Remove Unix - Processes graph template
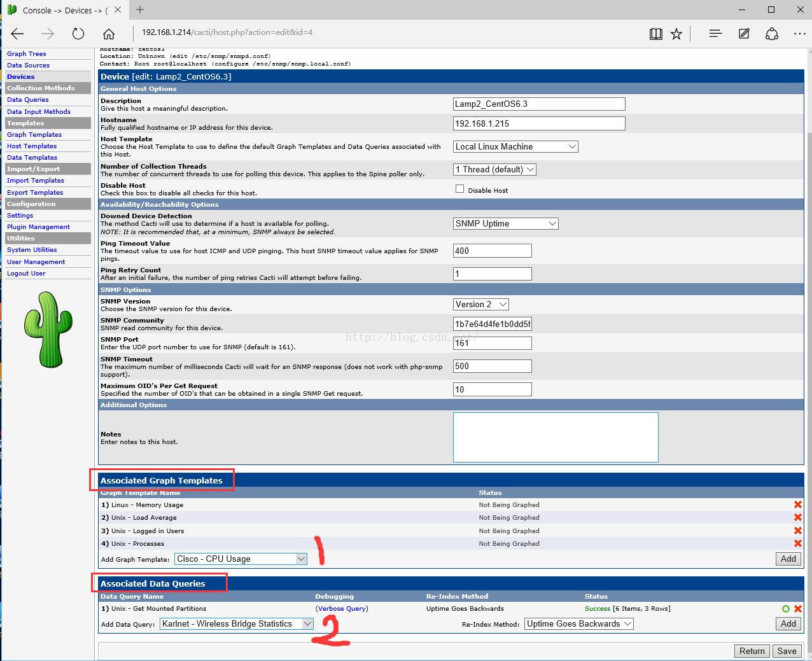The image size is (812, 661). tap(797, 543)
